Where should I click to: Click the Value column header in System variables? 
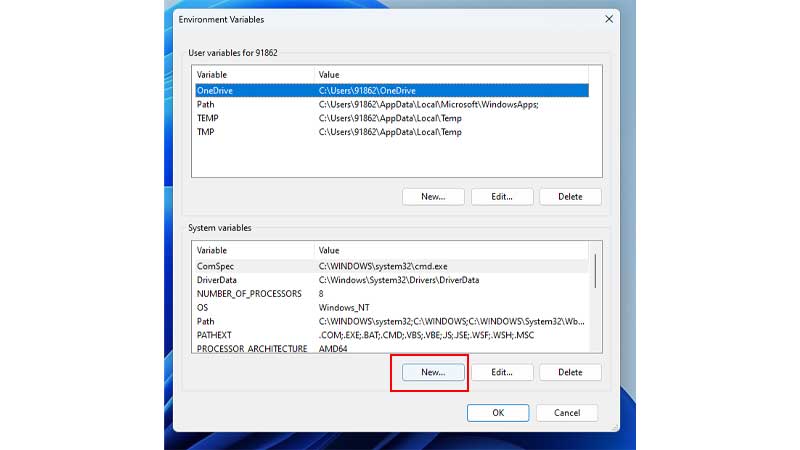point(451,250)
